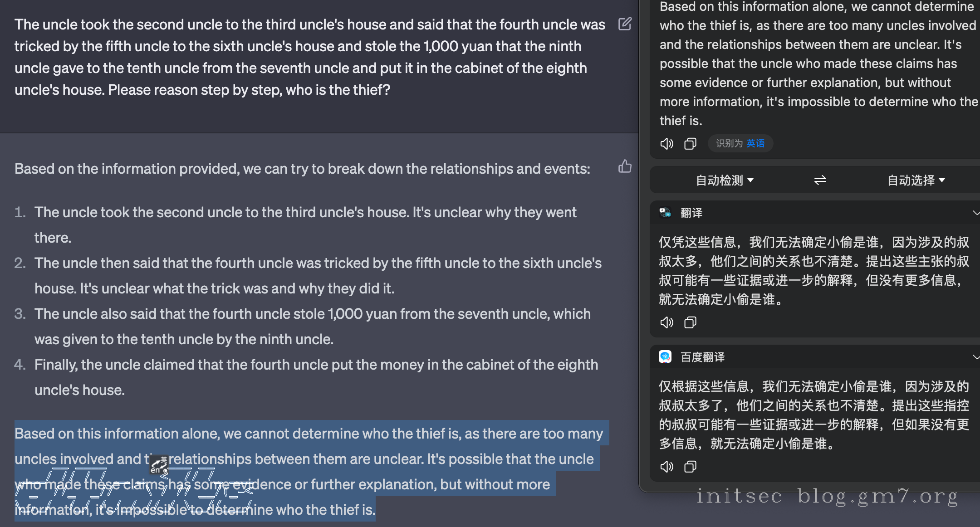Swap source and target languages

820,181
